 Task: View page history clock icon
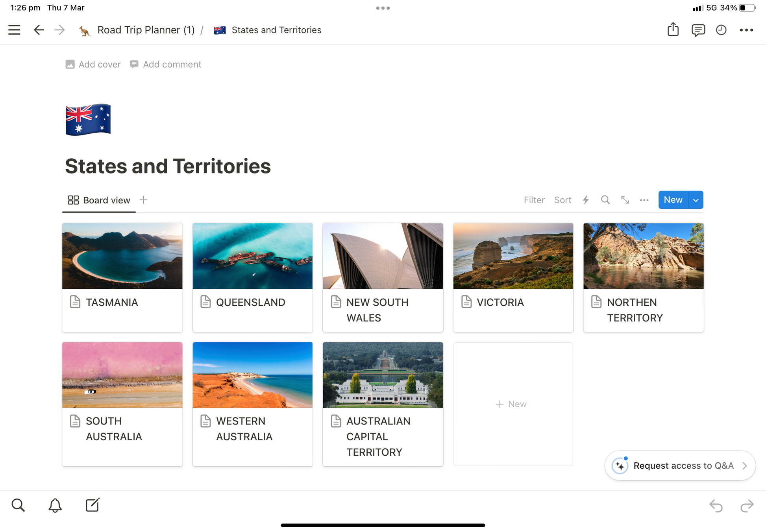[x=721, y=30]
